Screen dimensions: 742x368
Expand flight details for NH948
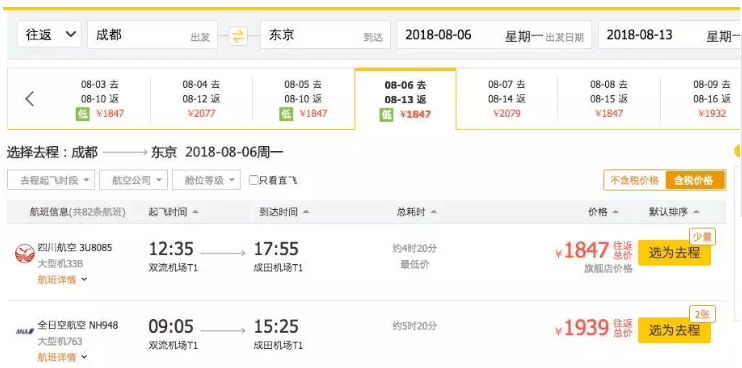point(62,357)
